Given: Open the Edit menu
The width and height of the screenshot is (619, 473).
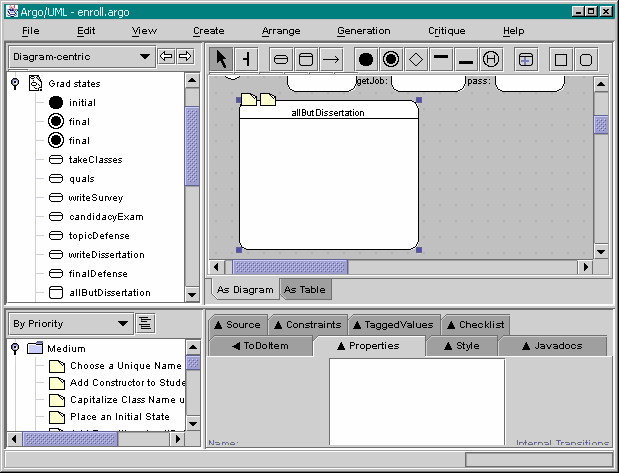Looking at the screenshot, I should coord(86,31).
